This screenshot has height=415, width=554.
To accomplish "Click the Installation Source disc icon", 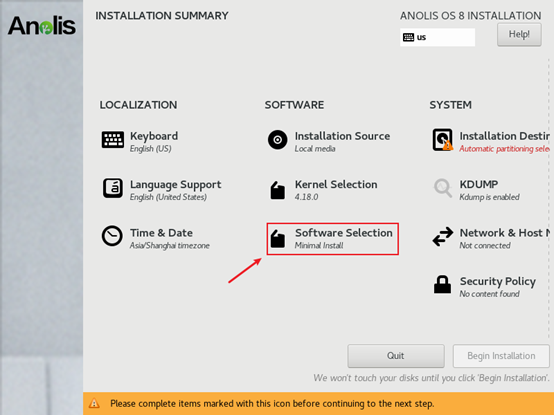I will (278, 140).
